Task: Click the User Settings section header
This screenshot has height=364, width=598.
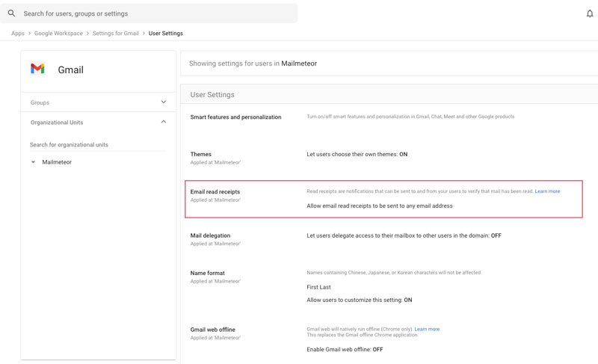Action: click(212, 94)
